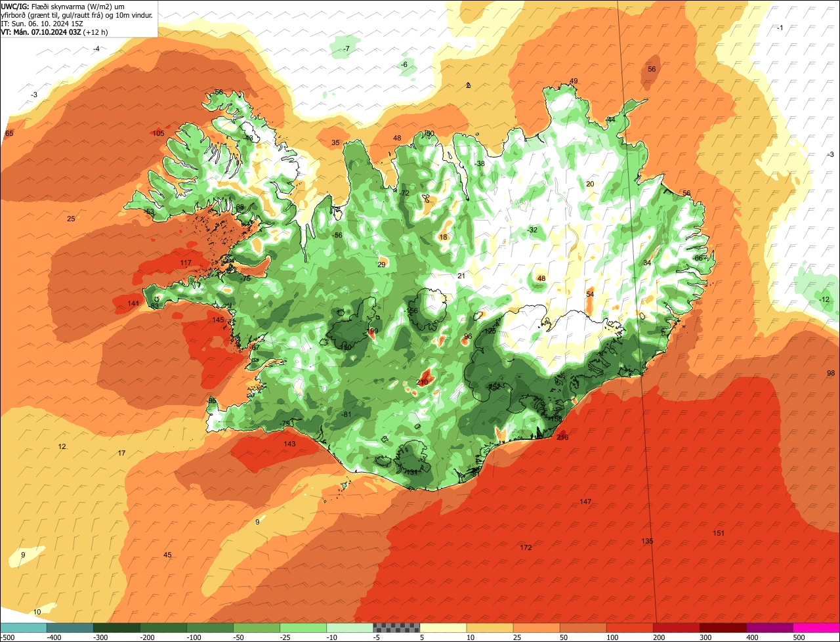This screenshot has height=642, width=840.
Task: Click the flux value '12' over the southwest ocean
Action: (62, 446)
